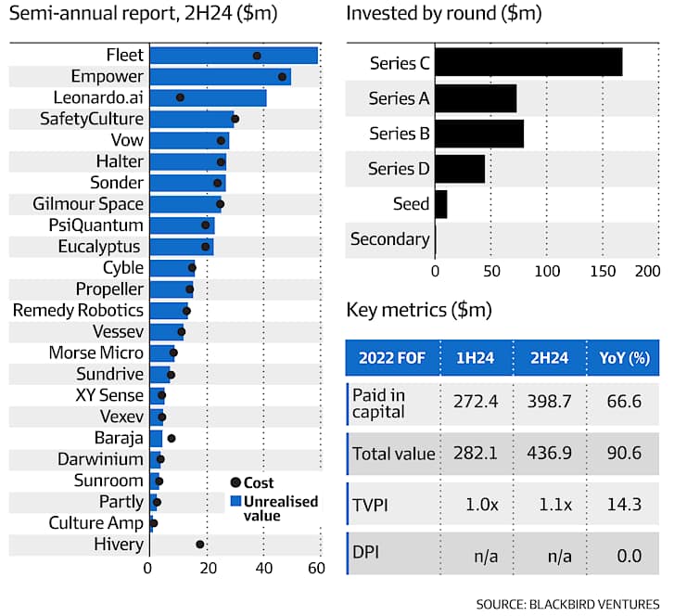Click the 'Darwinium' label
The width and height of the screenshot is (674, 616).
click(x=100, y=459)
